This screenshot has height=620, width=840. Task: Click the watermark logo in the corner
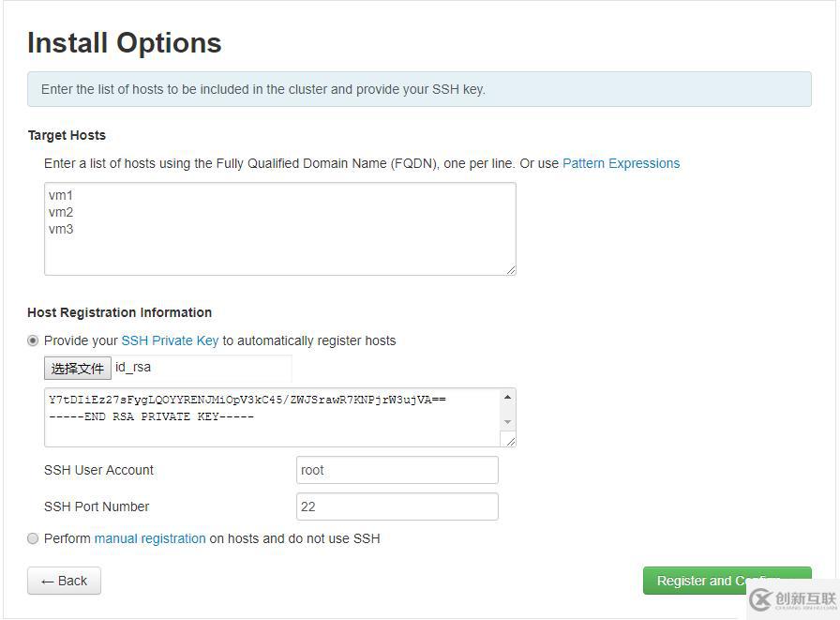[793, 599]
